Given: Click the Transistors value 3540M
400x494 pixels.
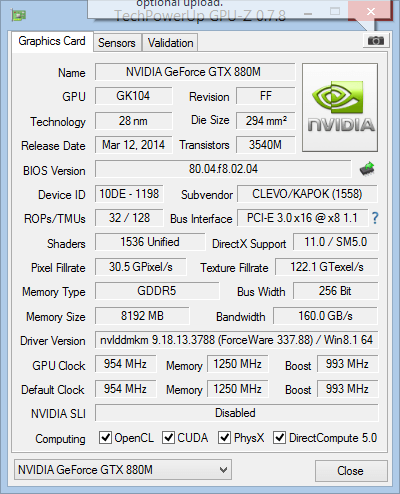Looking at the screenshot, I should (266, 145).
